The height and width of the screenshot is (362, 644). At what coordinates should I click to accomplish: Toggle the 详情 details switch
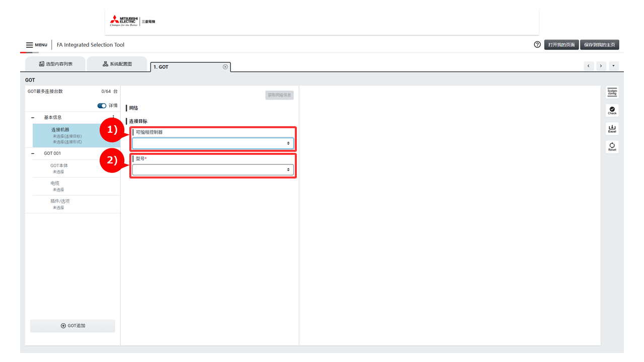(102, 106)
